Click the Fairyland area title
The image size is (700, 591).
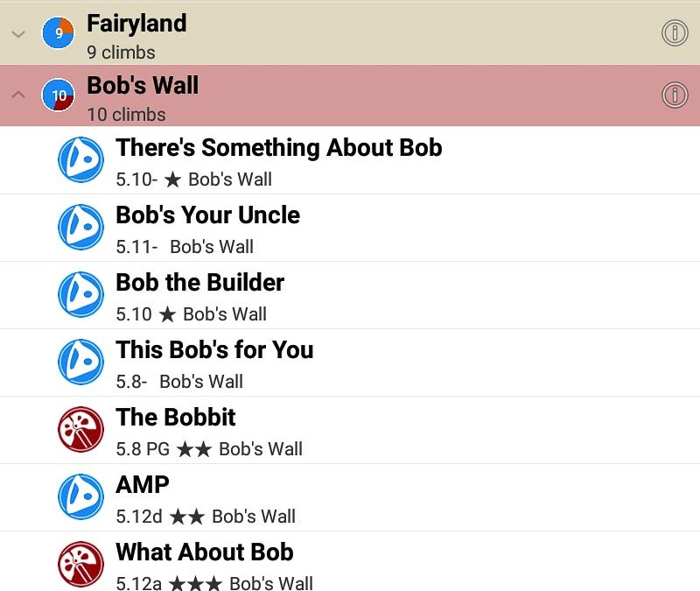coord(136,24)
